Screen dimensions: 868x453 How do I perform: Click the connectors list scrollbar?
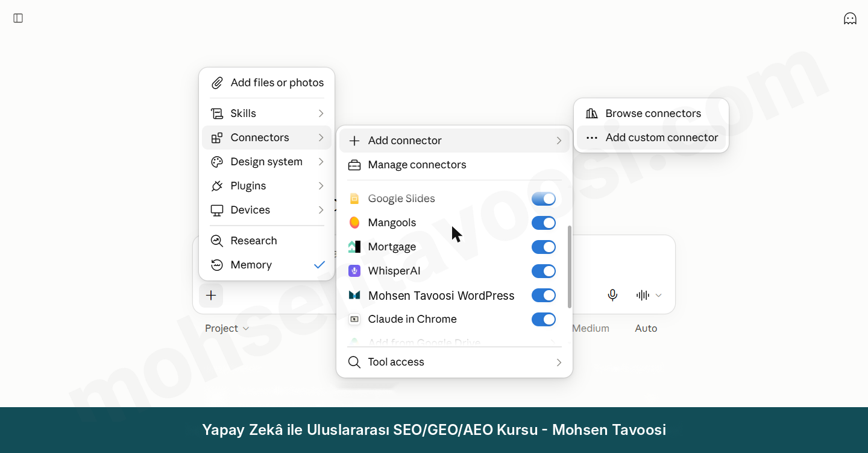click(x=570, y=267)
